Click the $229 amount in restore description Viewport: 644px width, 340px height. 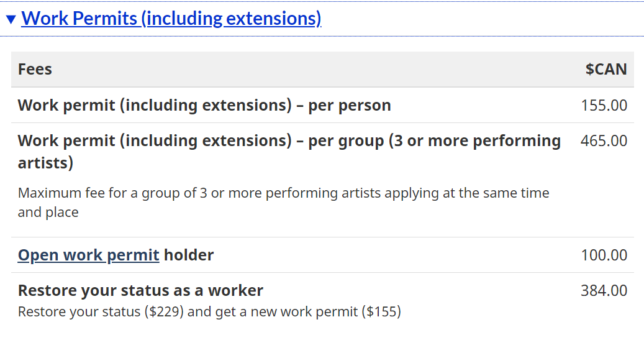pyautogui.click(x=164, y=311)
